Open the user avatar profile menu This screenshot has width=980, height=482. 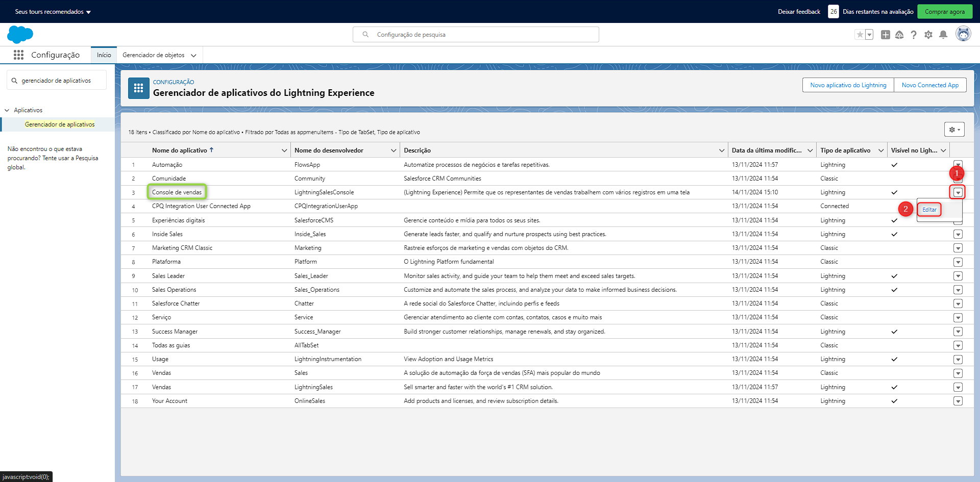pyautogui.click(x=963, y=34)
